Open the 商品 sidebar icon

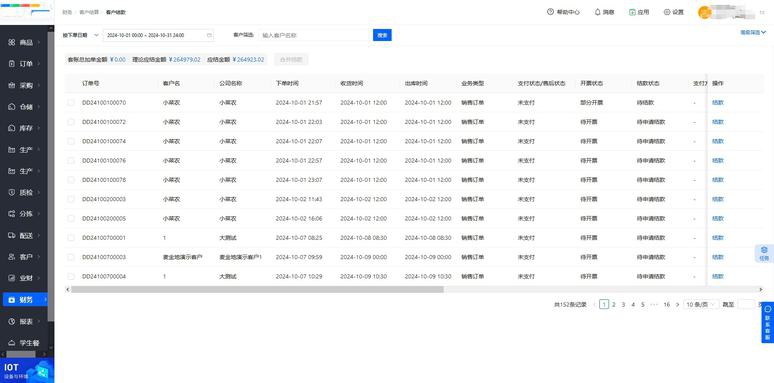pyautogui.click(x=12, y=42)
